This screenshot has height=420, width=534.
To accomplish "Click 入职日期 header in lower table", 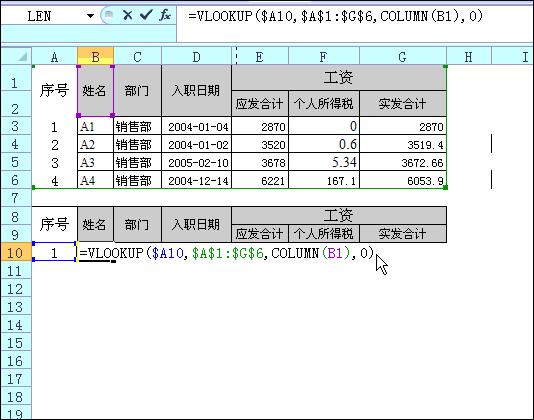I will [197, 224].
